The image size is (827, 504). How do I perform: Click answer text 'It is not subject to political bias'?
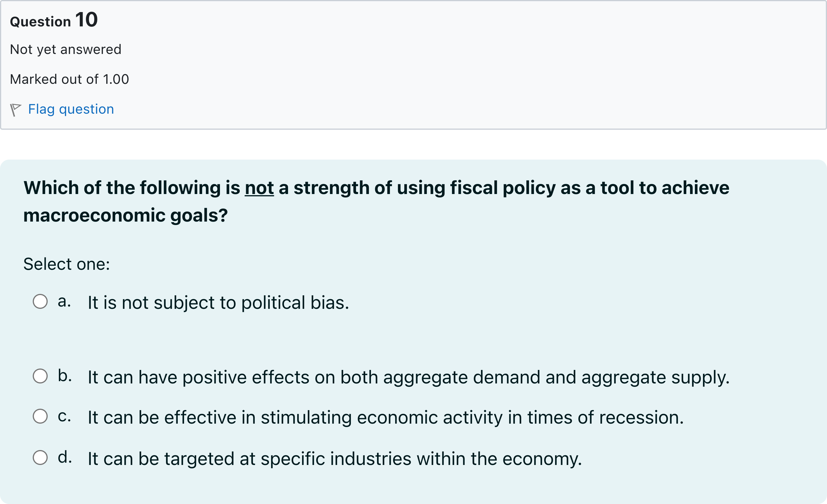(x=219, y=303)
